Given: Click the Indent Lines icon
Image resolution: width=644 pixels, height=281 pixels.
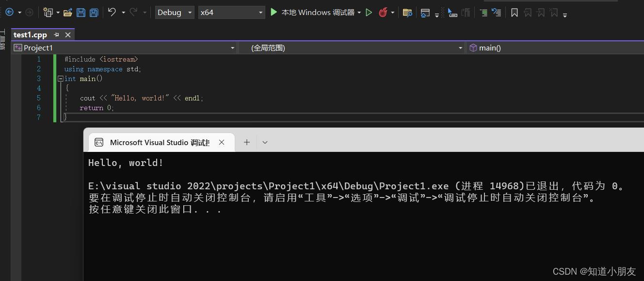Looking at the screenshot, I should (x=483, y=13).
